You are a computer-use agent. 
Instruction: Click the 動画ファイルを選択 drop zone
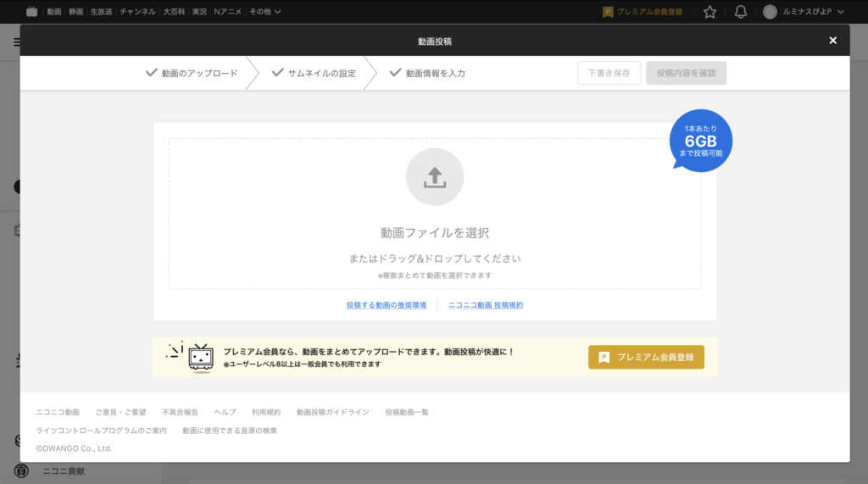pyautogui.click(x=434, y=232)
